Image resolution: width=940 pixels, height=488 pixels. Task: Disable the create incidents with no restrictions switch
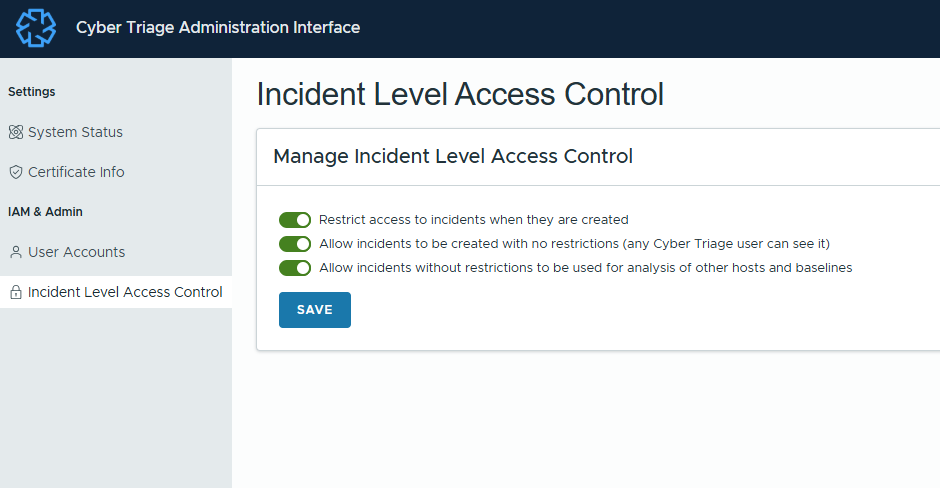(x=295, y=244)
